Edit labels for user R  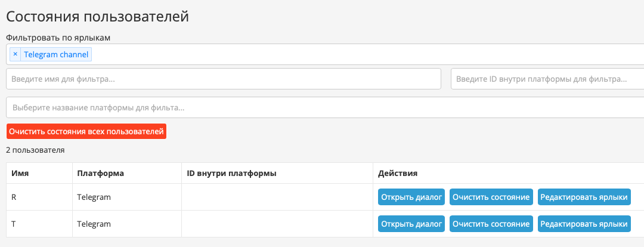coord(584,197)
